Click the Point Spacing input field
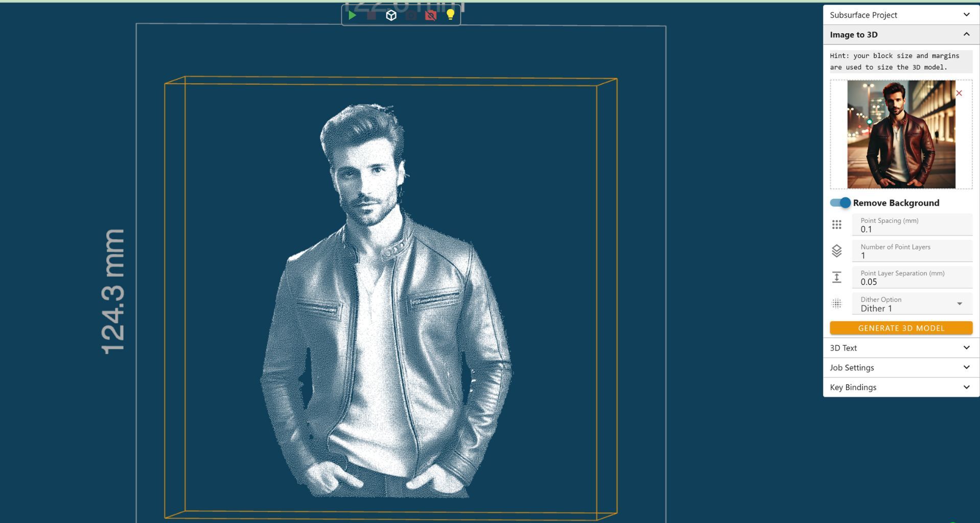This screenshot has height=523, width=980. point(912,229)
